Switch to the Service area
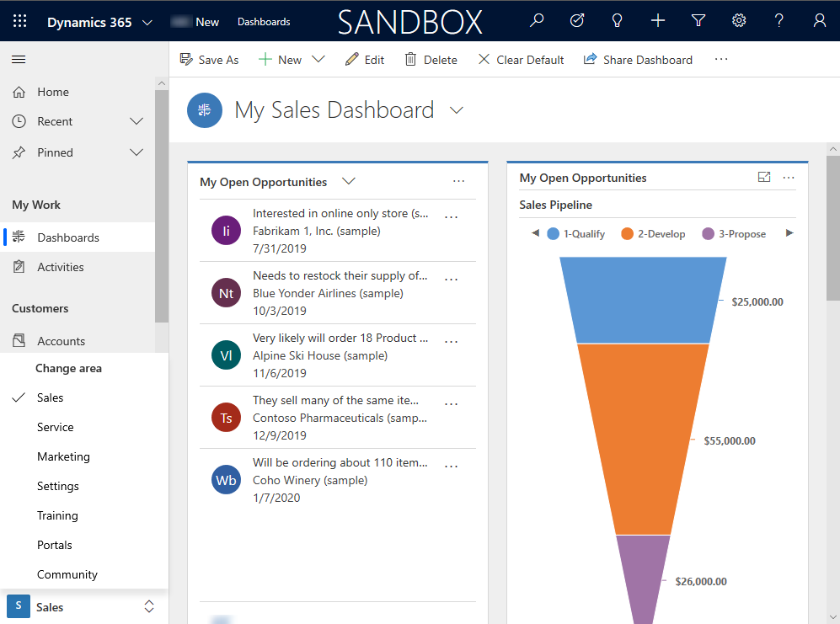840x624 pixels. point(56,427)
